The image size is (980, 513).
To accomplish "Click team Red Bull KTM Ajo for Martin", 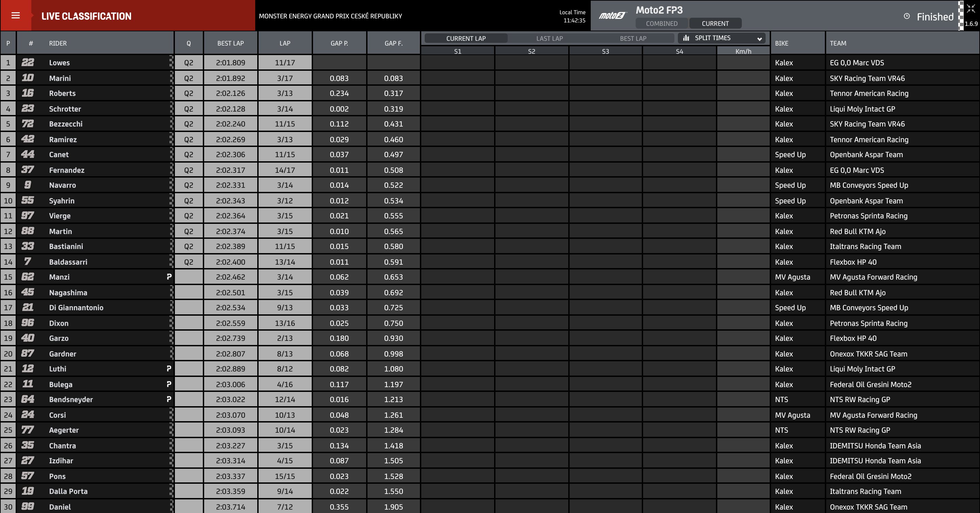I will tap(857, 231).
